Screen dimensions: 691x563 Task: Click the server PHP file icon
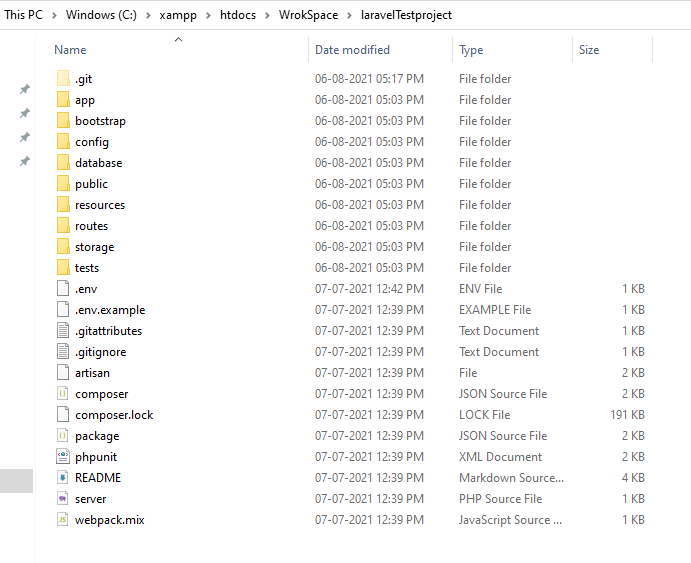(63, 499)
